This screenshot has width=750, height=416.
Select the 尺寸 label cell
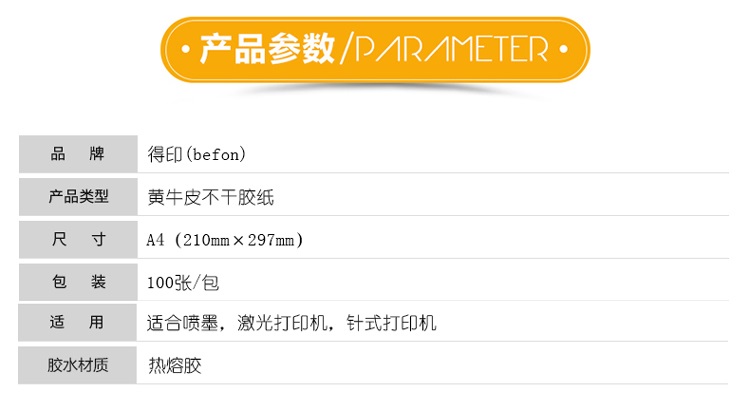pyautogui.click(x=78, y=240)
